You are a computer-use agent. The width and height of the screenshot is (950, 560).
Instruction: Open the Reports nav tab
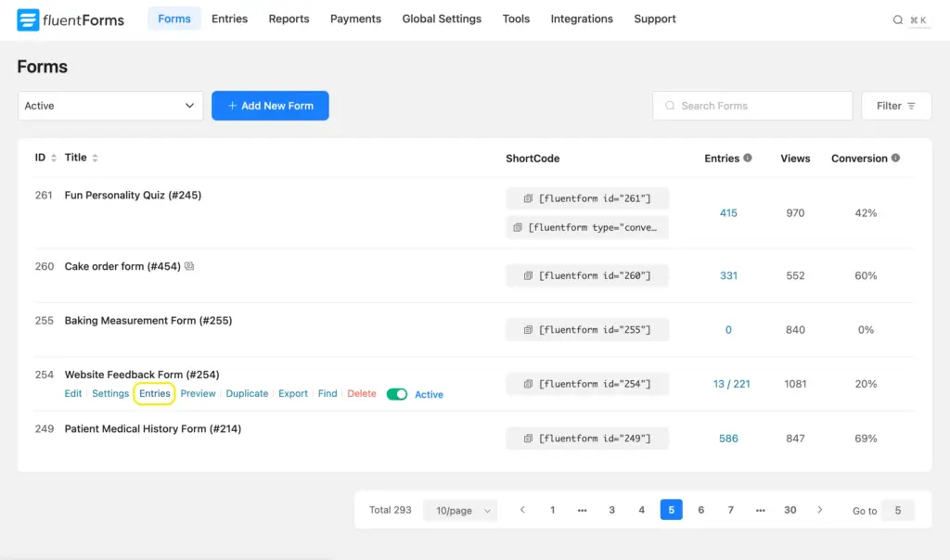[x=289, y=19]
